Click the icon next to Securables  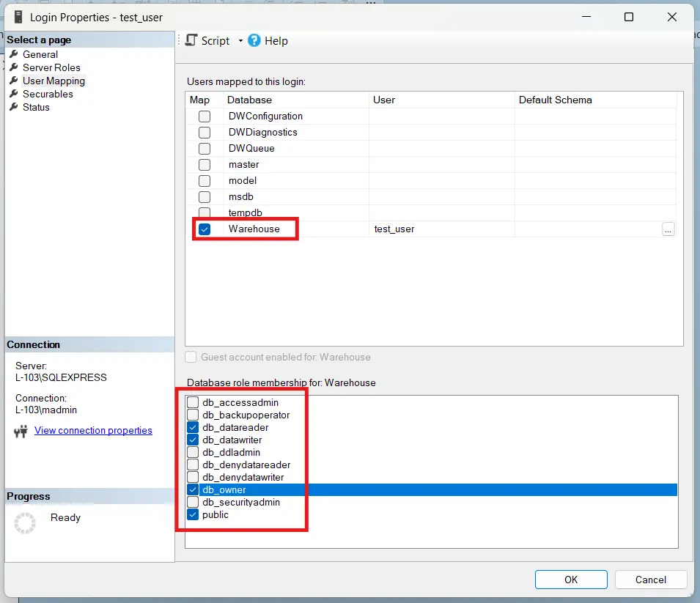point(12,94)
